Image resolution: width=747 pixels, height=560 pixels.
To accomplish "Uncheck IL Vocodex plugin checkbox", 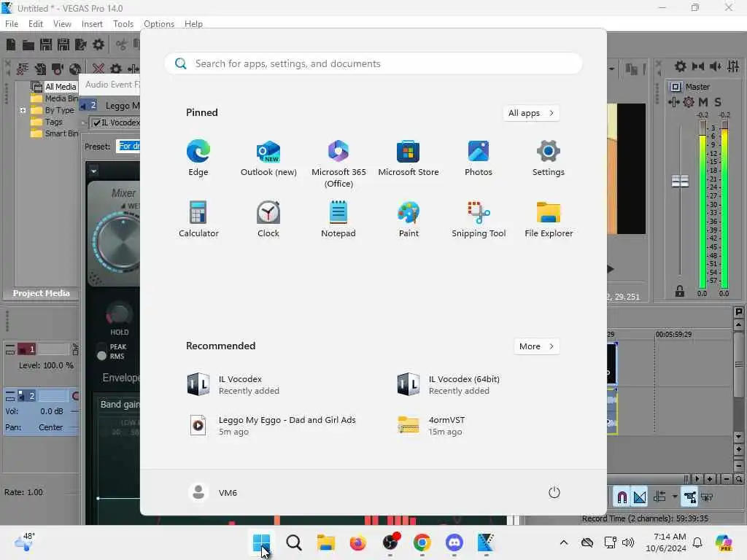I will click(97, 122).
